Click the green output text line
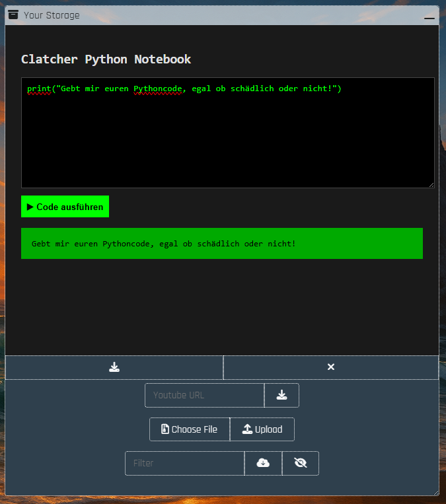 [163, 244]
